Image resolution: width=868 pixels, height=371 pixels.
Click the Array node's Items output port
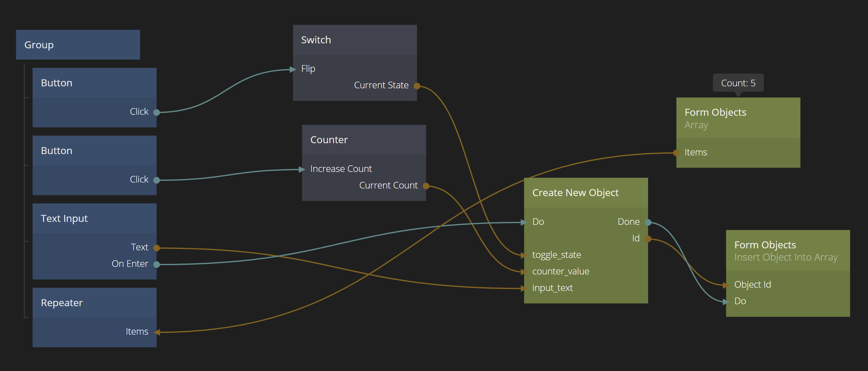click(676, 153)
